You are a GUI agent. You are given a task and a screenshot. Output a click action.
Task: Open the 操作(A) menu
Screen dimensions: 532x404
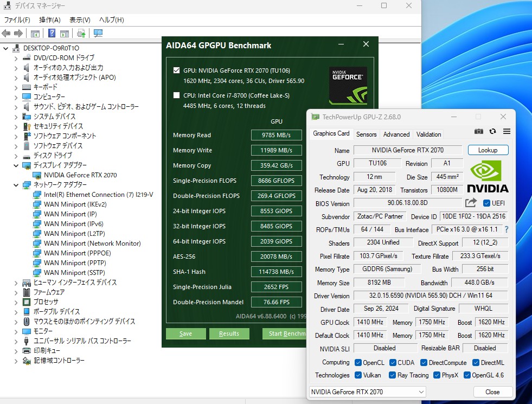tap(50, 20)
